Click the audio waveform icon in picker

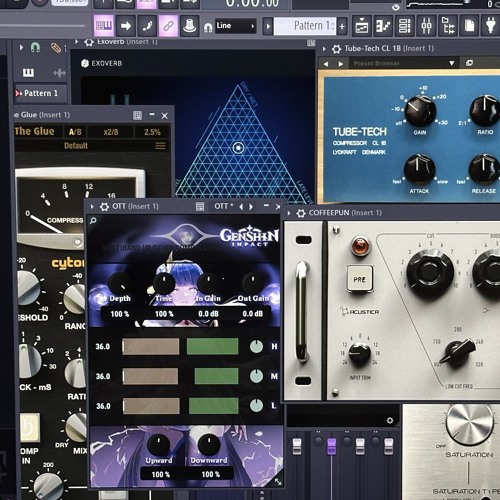(x=59, y=73)
